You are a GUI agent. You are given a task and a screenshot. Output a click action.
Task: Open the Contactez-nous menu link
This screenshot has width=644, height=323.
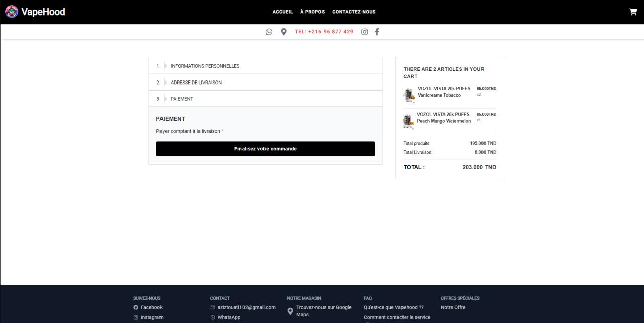pos(354,12)
